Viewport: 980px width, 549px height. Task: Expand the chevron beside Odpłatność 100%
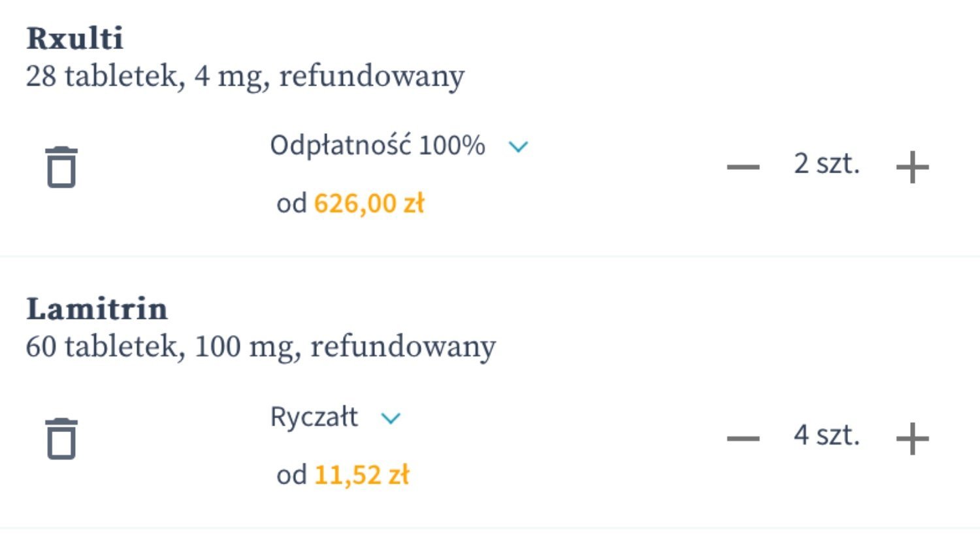tap(518, 147)
